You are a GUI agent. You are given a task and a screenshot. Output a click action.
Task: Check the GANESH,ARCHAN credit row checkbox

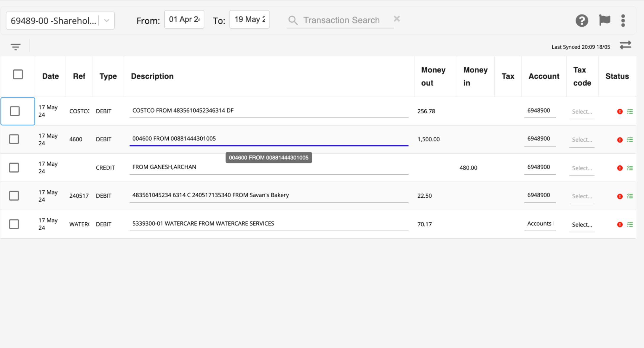14,167
